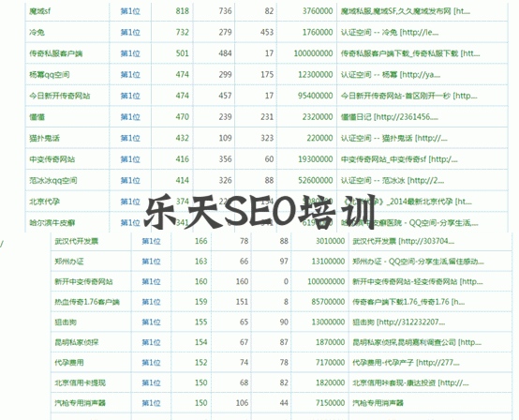Click the value 19300000
This screenshot has width=519, height=420.
point(316,159)
